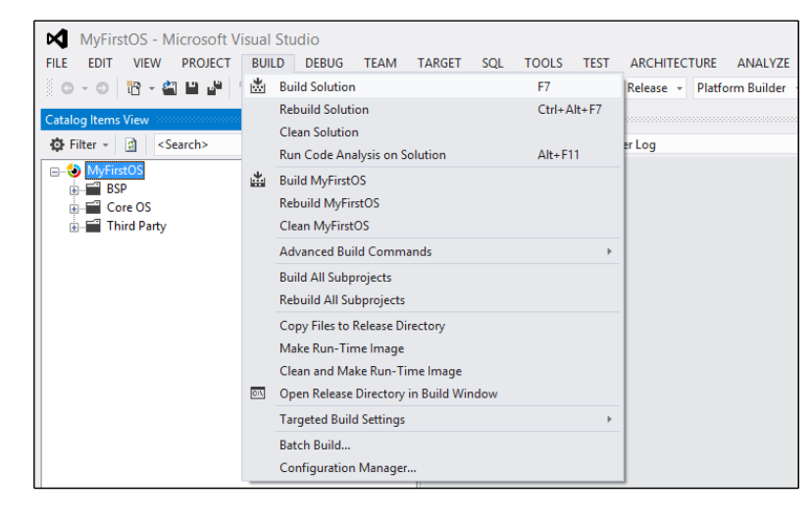This screenshot has height=526, width=812.
Task: Open the TOOLS menu
Action: 543,63
